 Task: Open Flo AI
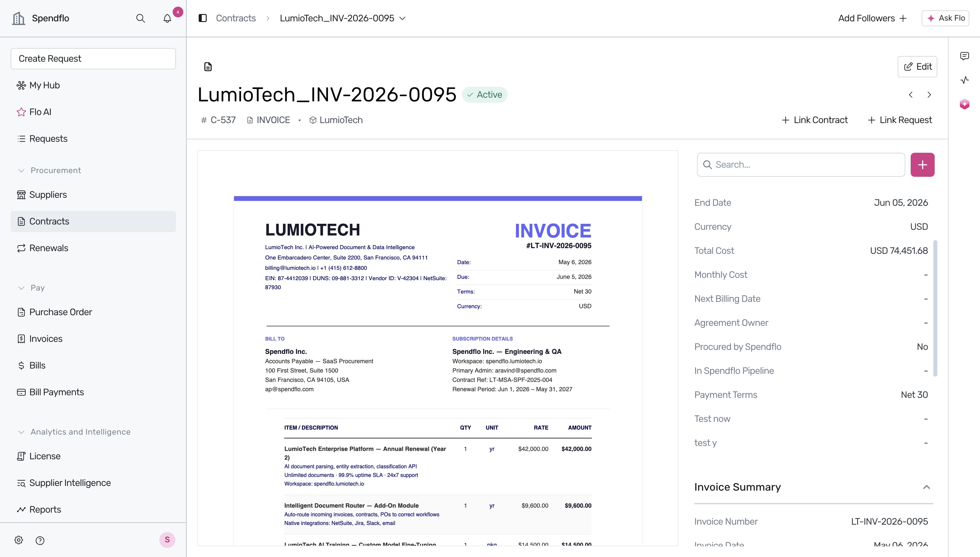(93, 112)
